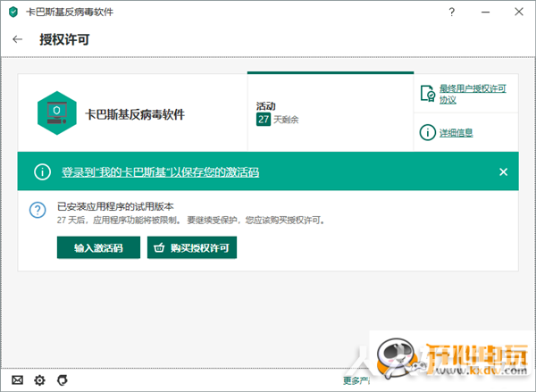Close the Kaspersky window
The height and width of the screenshot is (392, 536).
(519, 12)
